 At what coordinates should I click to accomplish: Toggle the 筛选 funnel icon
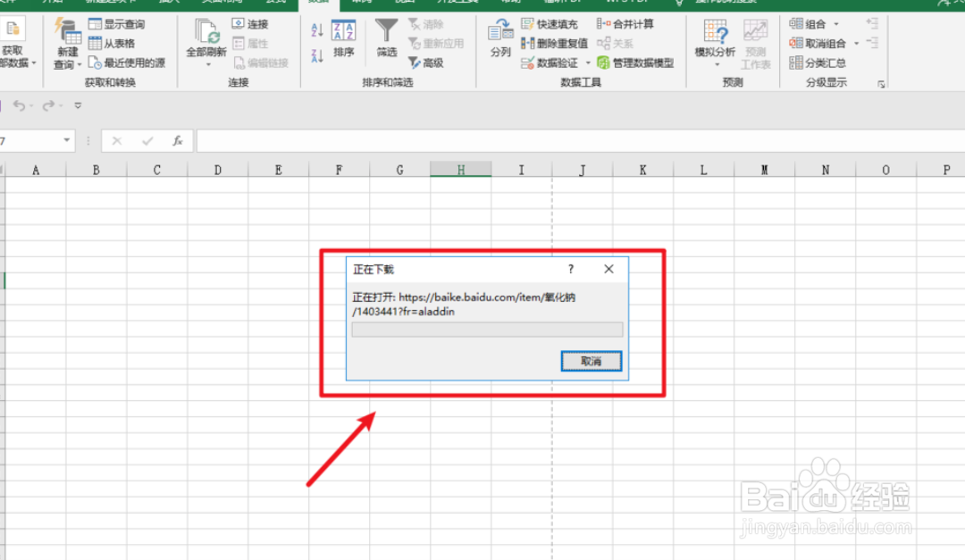tap(387, 30)
